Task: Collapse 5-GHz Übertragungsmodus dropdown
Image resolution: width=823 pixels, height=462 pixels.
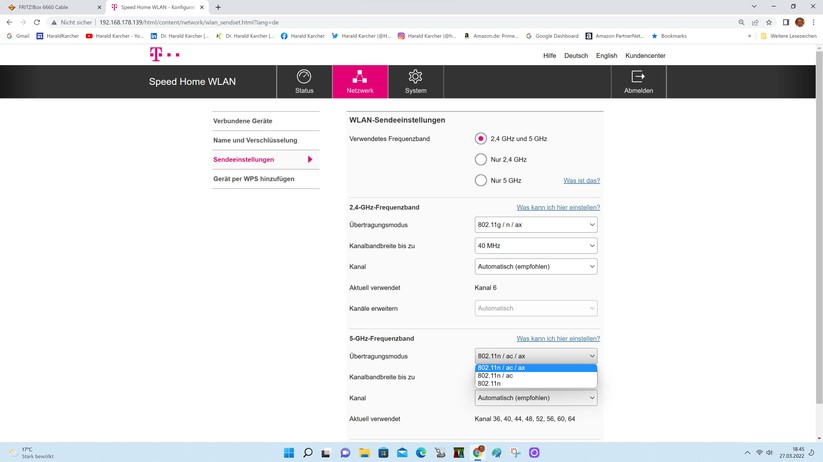Action: point(536,356)
